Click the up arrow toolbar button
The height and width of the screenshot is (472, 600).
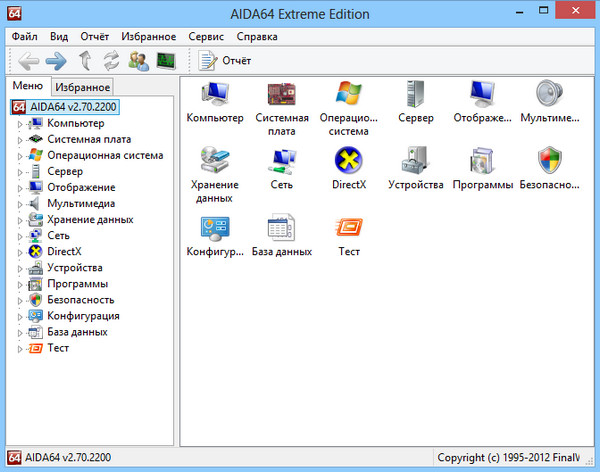85,61
